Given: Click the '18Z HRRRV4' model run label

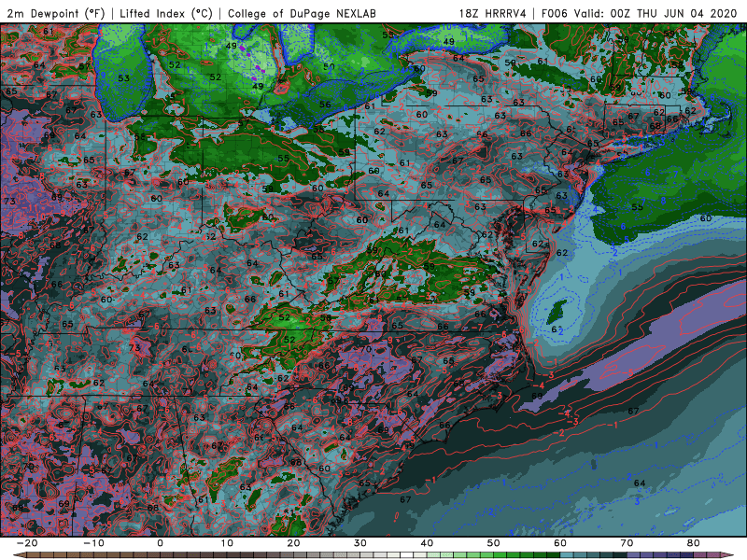Looking at the screenshot, I should point(493,13).
